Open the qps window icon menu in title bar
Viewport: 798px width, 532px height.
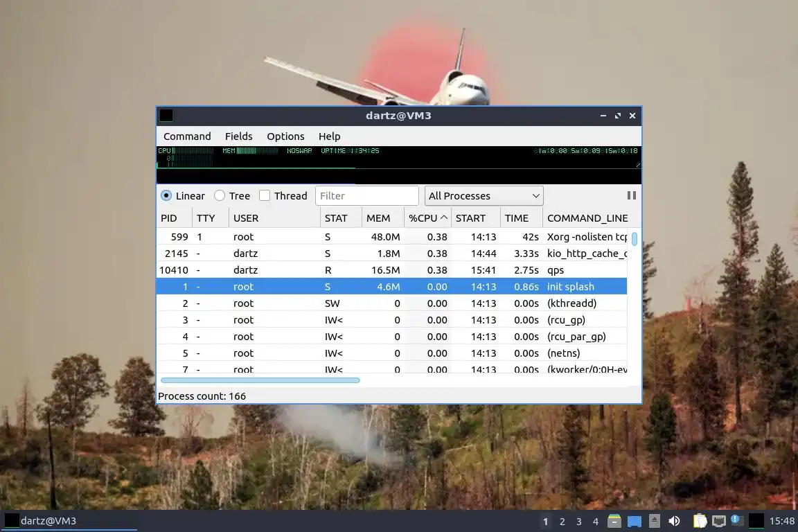(166, 116)
